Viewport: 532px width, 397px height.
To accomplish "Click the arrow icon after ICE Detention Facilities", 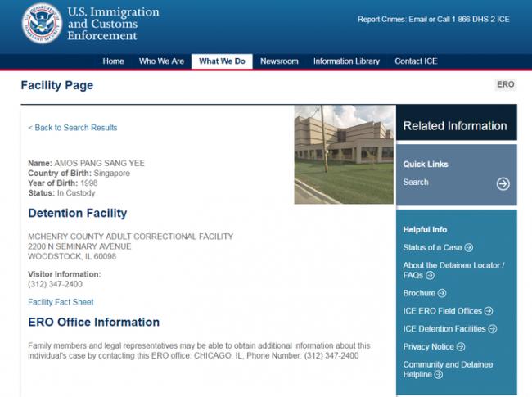I will pos(493,329).
